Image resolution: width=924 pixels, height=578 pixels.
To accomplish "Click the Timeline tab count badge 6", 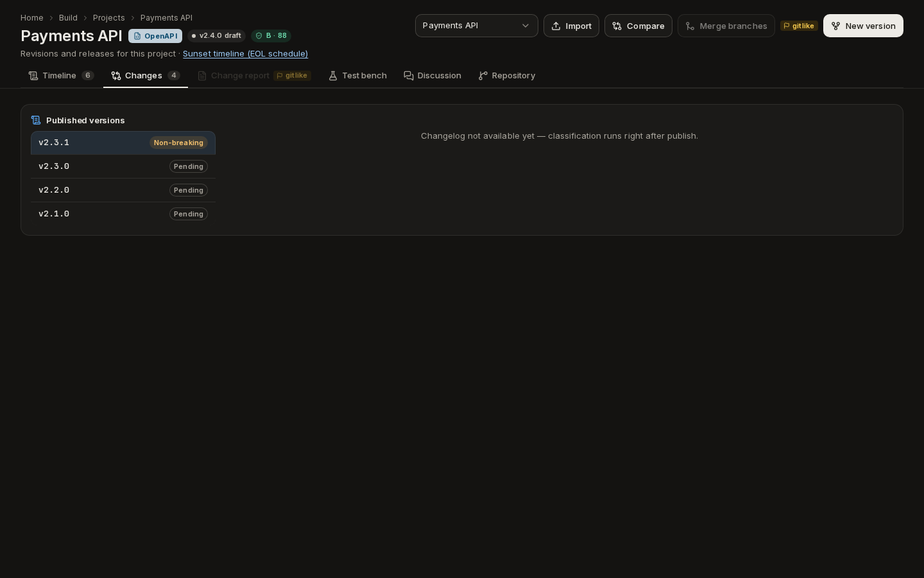I will [x=88, y=75].
